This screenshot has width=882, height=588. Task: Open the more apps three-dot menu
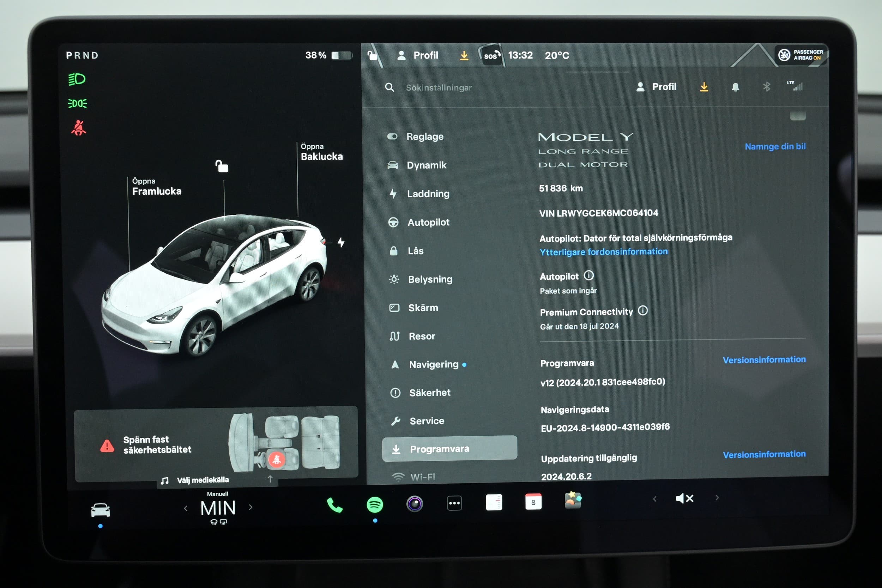[454, 503]
